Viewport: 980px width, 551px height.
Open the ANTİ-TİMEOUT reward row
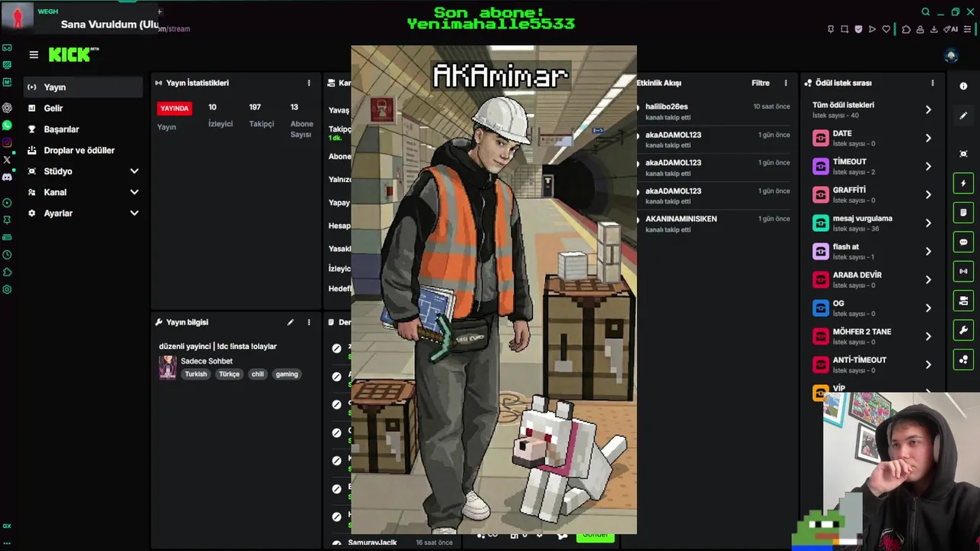[872, 364]
